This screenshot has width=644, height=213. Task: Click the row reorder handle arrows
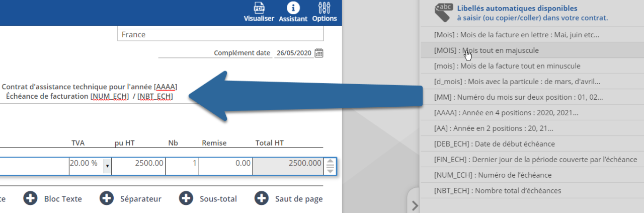coord(330,166)
